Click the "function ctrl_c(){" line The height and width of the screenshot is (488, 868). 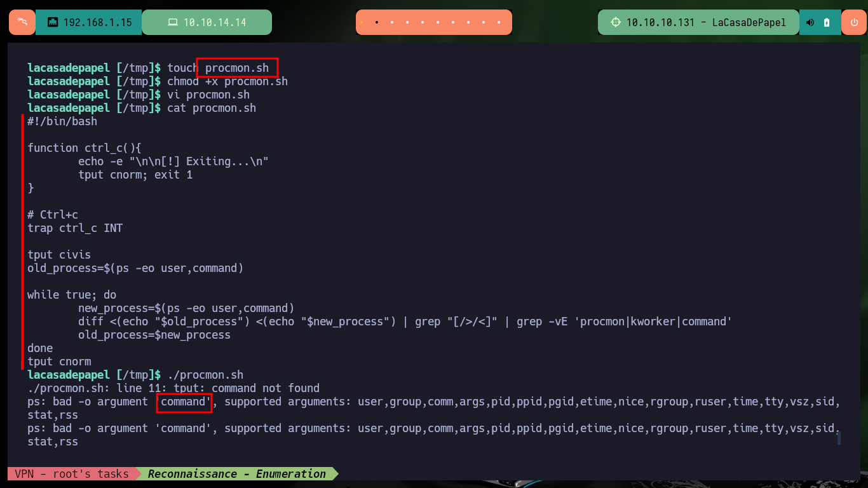(85, 148)
